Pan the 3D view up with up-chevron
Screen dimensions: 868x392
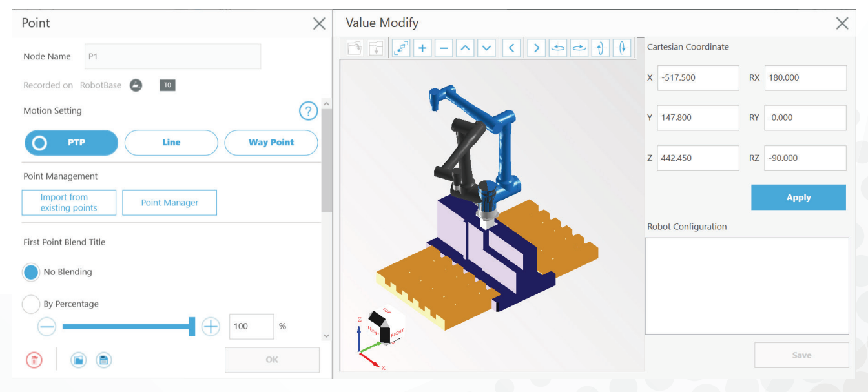click(x=465, y=48)
